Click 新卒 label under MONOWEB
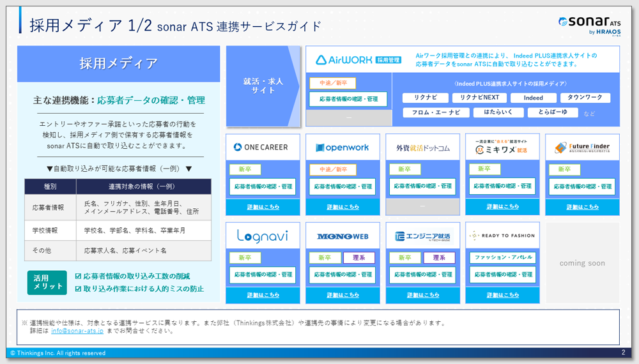Image resolution: width=639 pixels, height=364 pixels. 325,258
